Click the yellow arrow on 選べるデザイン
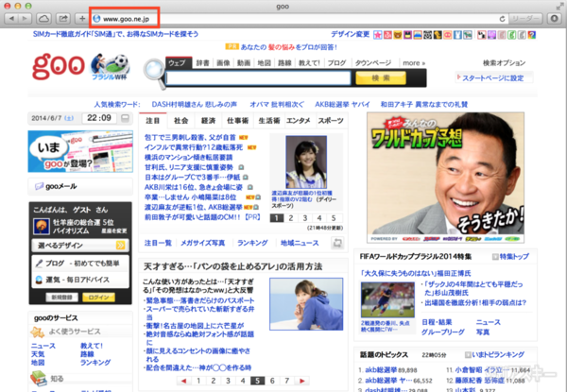567x392 pixels. pos(120,246)
